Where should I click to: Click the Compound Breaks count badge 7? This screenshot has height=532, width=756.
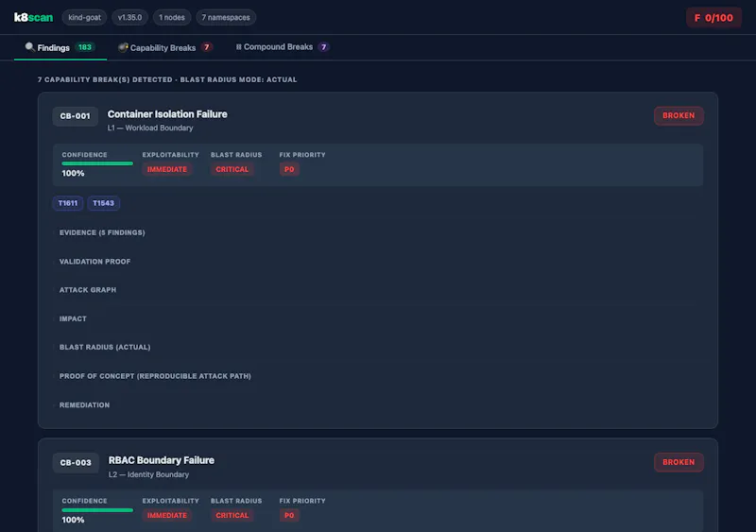point(323,47)
